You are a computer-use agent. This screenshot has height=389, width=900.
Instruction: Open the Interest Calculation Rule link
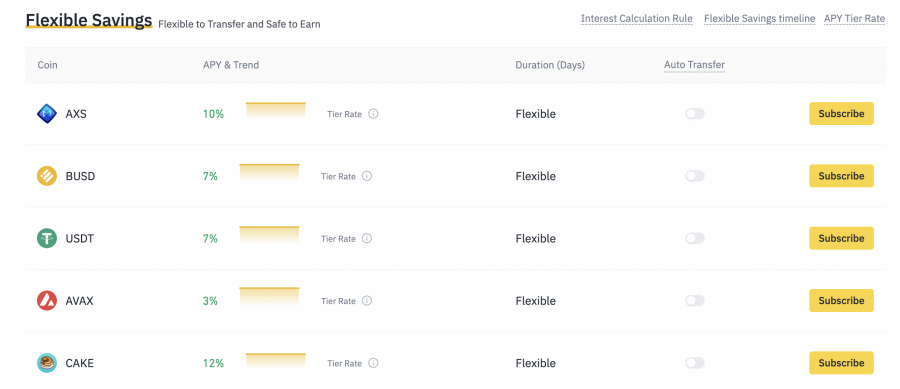click(637, 18)
